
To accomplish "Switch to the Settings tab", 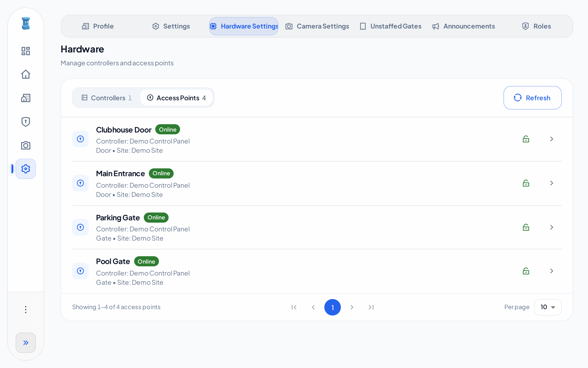I will tap(171, 26).
